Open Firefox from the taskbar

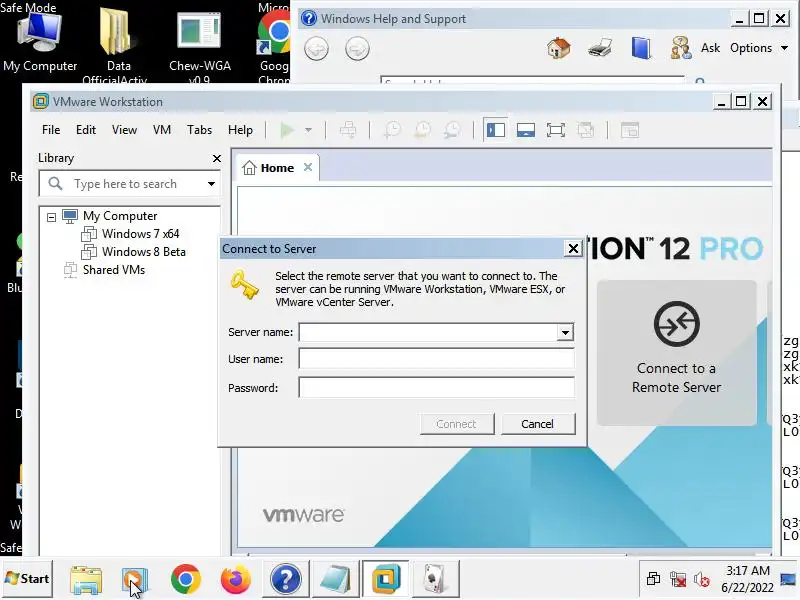coord(235,580)
